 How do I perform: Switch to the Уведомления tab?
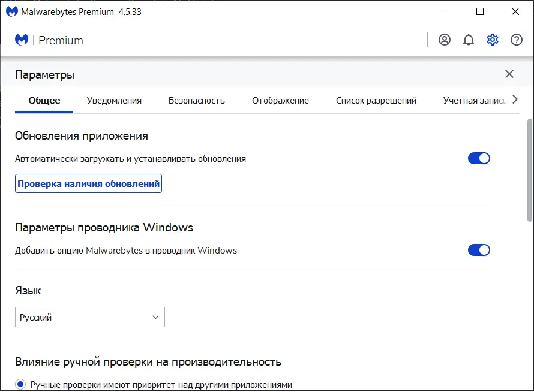[113, 101]
